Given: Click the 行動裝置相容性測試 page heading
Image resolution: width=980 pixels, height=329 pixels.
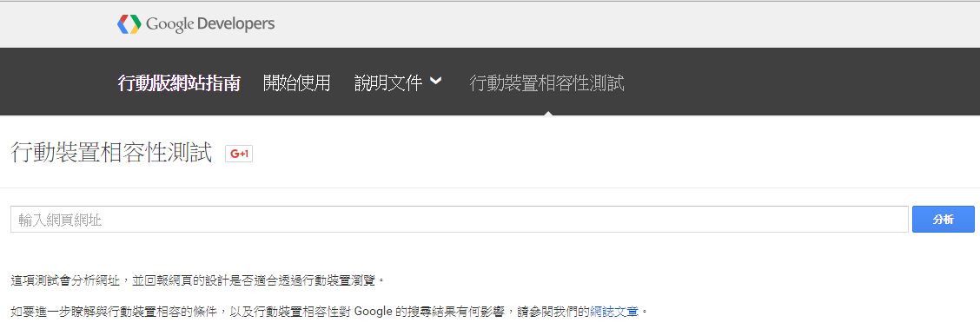Looking at the screenshot, I should coord(112,153).
